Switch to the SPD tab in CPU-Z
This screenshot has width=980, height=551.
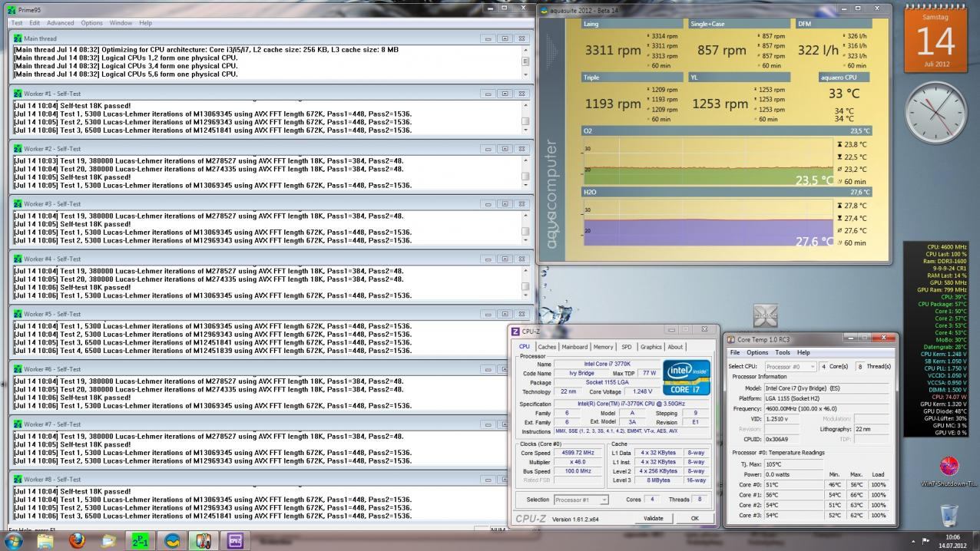point(627,347)
